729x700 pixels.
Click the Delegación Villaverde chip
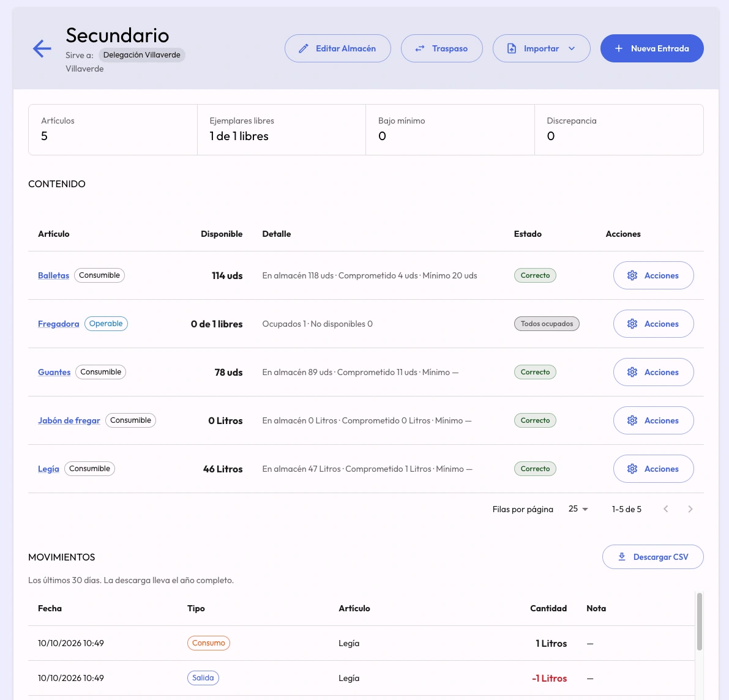tap(142, 55)
